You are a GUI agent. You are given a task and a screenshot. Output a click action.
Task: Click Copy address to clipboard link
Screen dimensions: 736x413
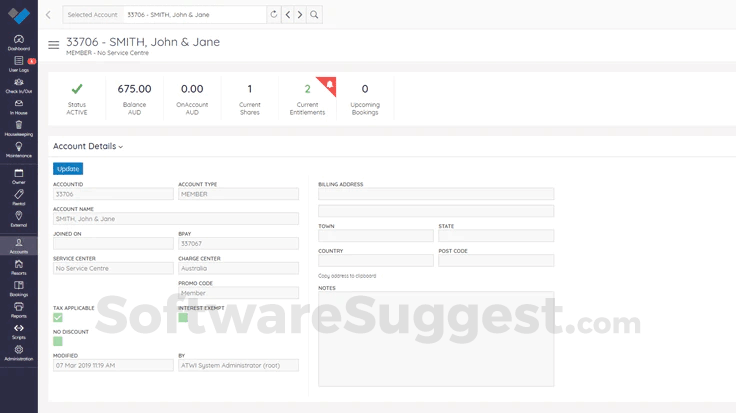tap(347, 276)
